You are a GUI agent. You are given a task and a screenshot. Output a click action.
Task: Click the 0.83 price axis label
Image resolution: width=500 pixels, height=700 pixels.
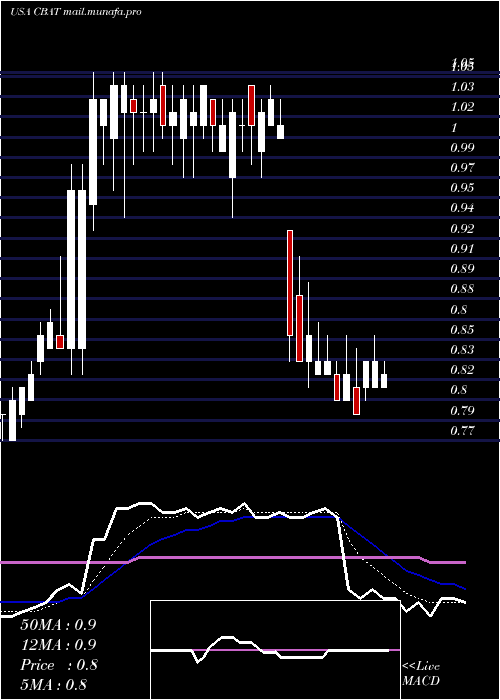(462, 350)
